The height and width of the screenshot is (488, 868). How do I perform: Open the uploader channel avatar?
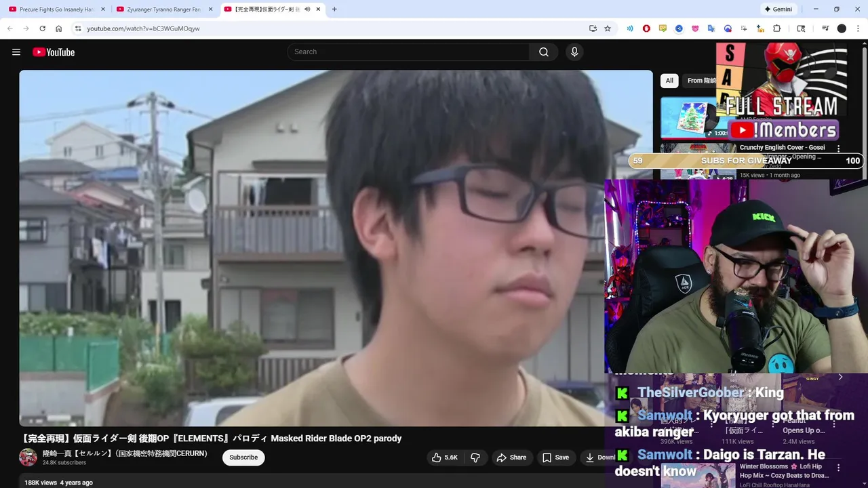tap(28, 457)
